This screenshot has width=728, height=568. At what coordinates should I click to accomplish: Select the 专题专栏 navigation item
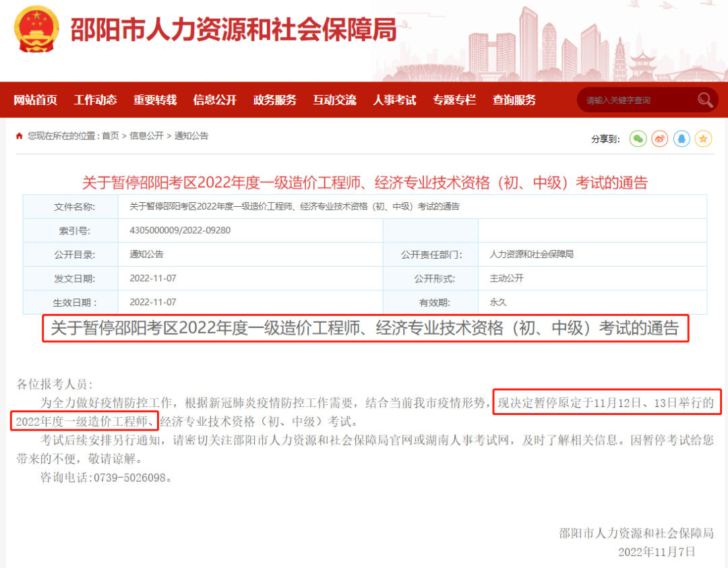pyautogui.click(x=454, y=100)
